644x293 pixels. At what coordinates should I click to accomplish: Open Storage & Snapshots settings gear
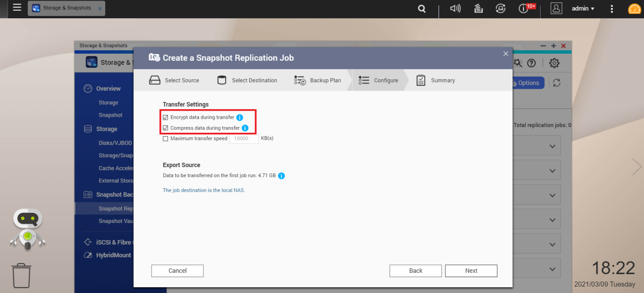click(554, 63)
